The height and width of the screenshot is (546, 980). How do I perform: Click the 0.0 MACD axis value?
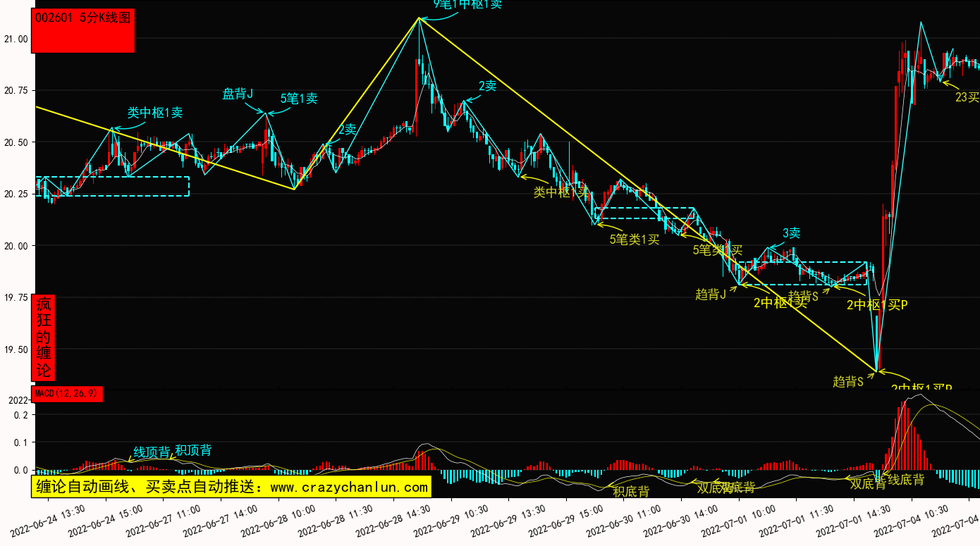pos(20,470)
